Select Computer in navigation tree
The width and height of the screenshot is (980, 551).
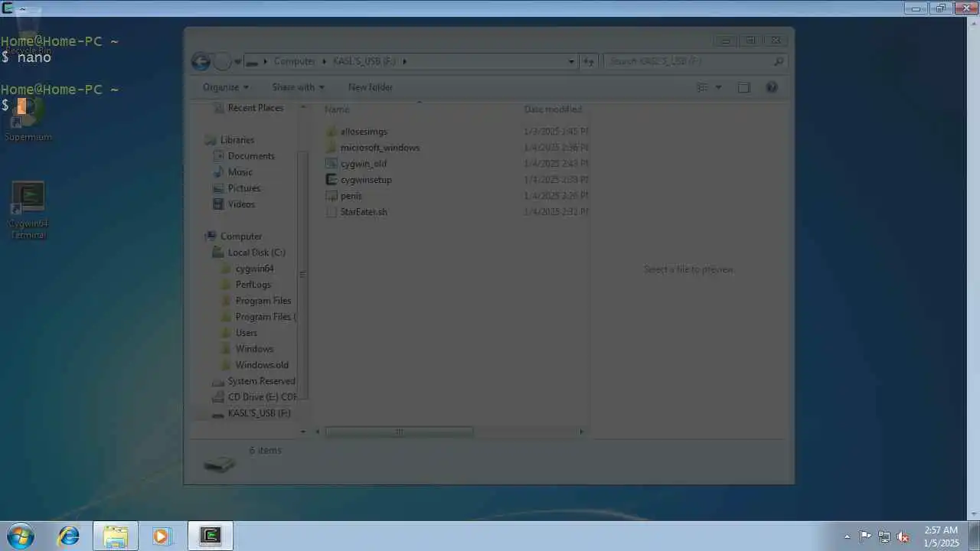tap(240, 236)
